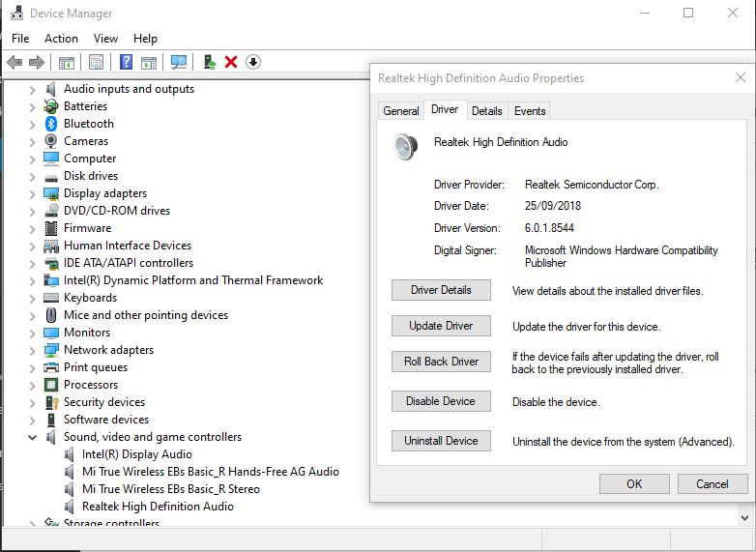Click the red X Uninstall device icon
The image size is (756, 552).
pyautogui.click(x=231, y=62)
